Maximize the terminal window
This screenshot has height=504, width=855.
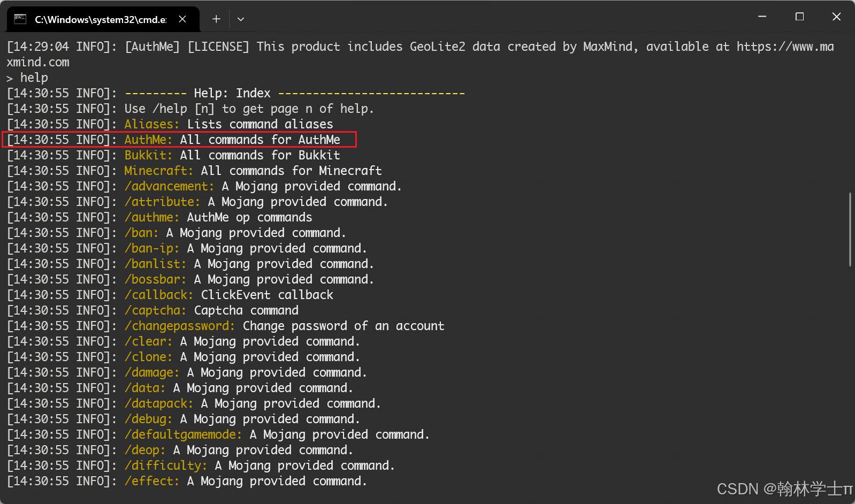pyautogui.click(x=799, y=17)
